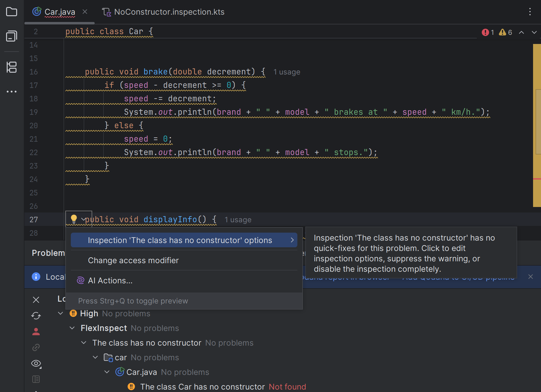Rerun the inspection refresh icon
The height and width of the screenshot is (392, 541).
coord(36,316)
